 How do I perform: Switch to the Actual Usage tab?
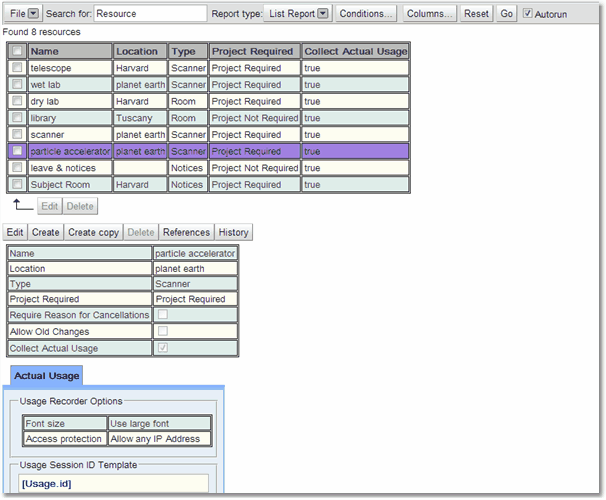tap(46, 376)
